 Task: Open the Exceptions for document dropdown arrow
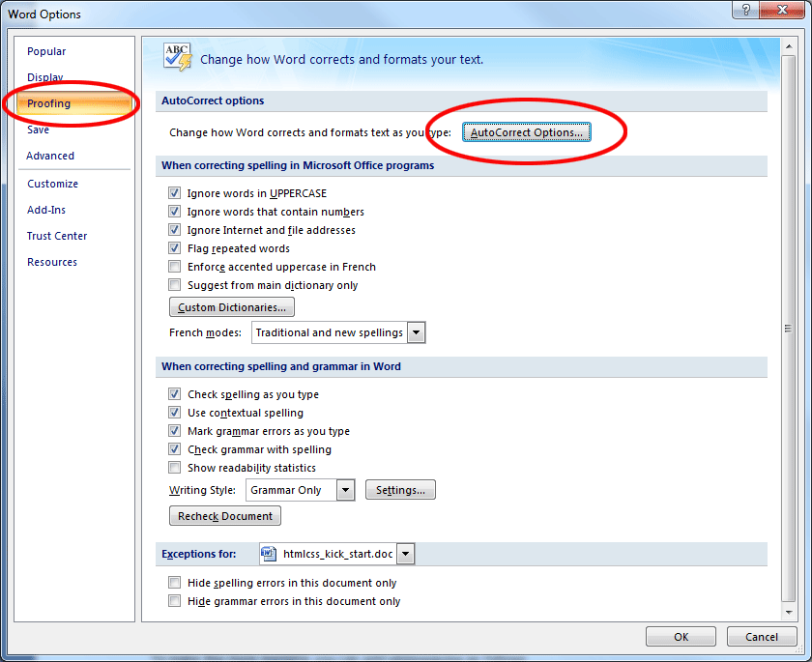[405, 554]
